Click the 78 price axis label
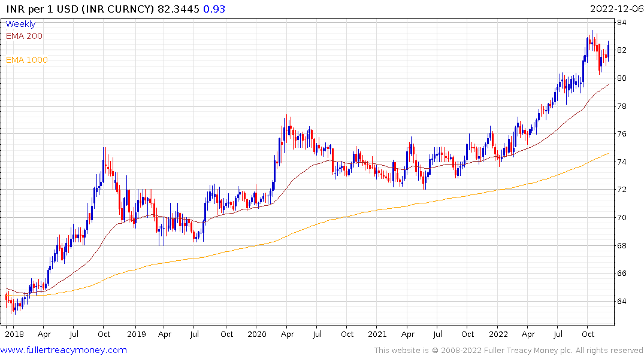 (x=622, y=107)
